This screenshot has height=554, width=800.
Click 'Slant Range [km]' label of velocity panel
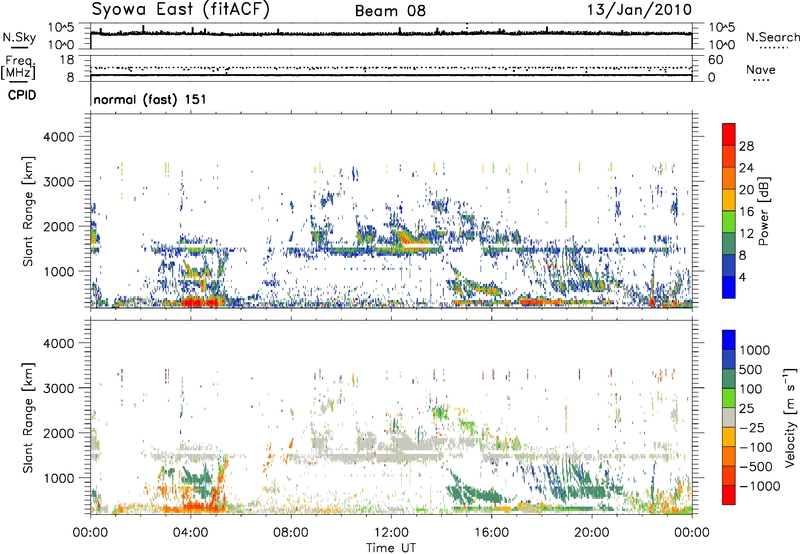tap(28, 417)
